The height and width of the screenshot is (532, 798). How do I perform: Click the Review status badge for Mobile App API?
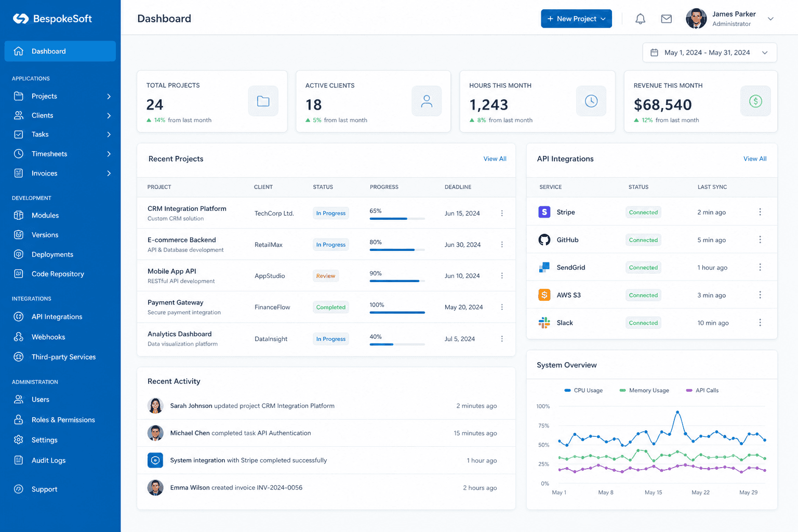coord(326,276)
